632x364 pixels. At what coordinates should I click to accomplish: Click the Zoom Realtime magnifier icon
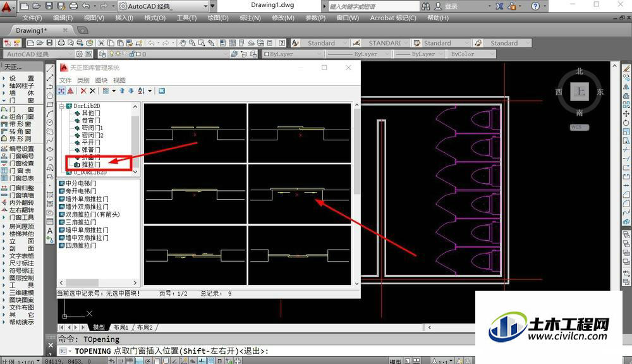click(x=192, y=43)
